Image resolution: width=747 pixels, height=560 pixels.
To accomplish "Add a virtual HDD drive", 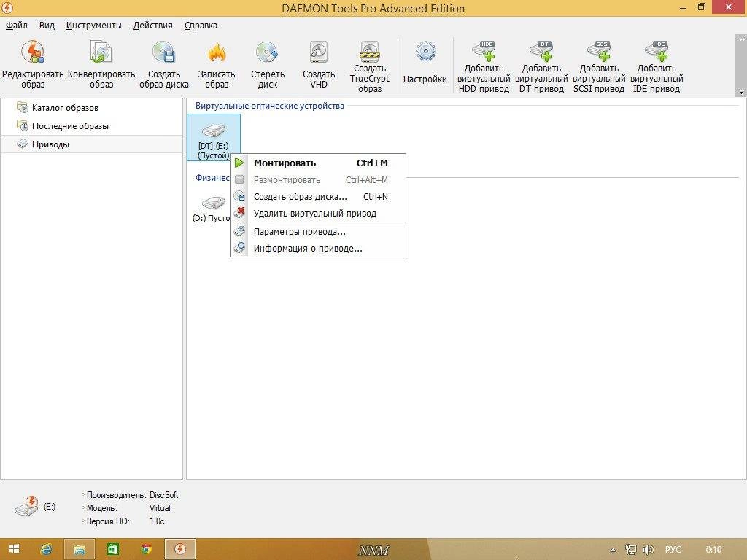I will pos(484,66).
